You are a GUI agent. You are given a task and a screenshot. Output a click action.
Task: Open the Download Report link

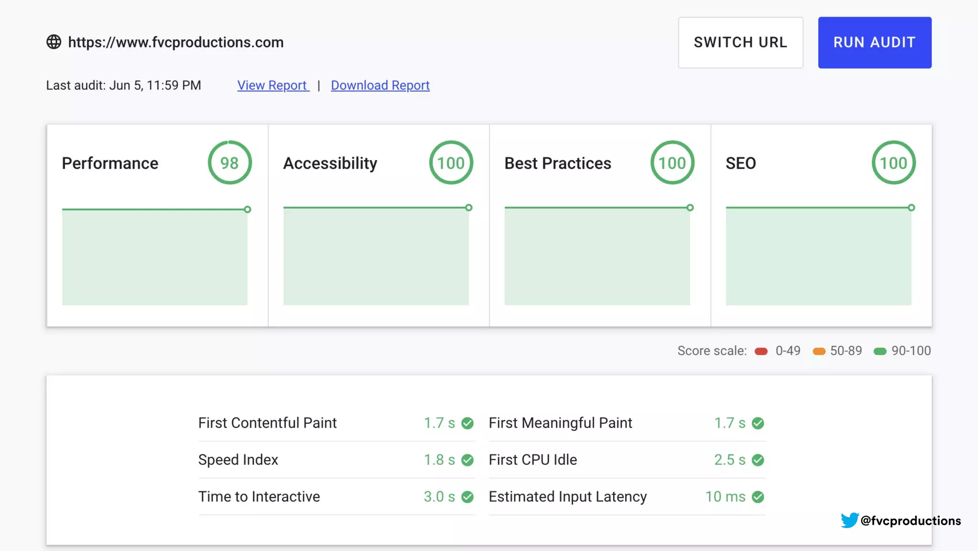click(x=380, y=85)
